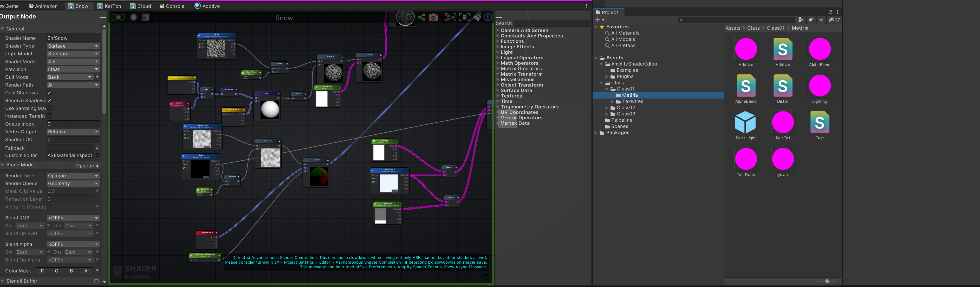The height and width of the screenshot is (287, 980).
Task: Click the Project panel lock icon
Action: 830,12
